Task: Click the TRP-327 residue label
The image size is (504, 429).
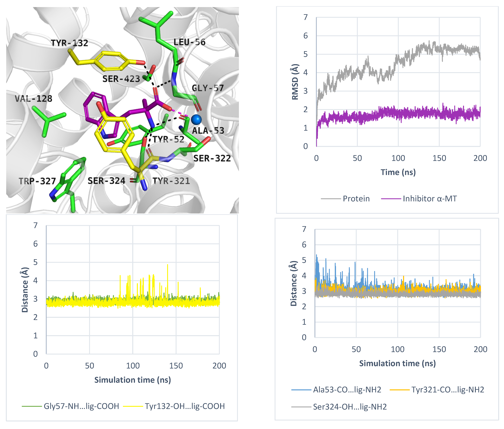Action: [x=37, y=181]
